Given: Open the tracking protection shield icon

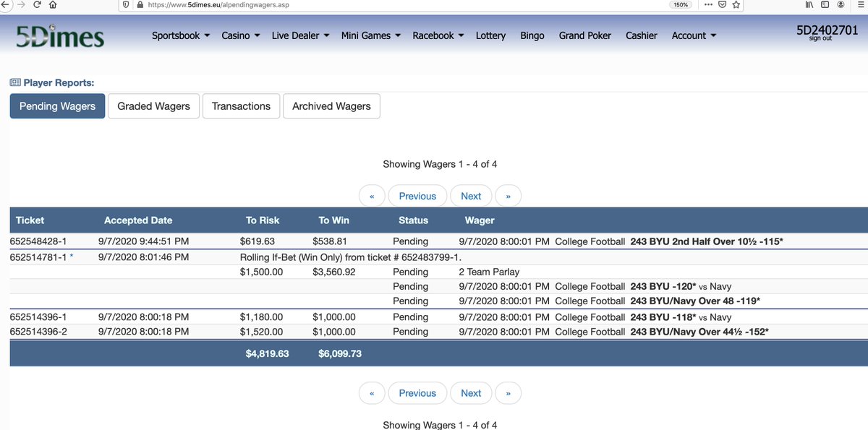Looking at the screenshot, I should (x=126, y=4).
